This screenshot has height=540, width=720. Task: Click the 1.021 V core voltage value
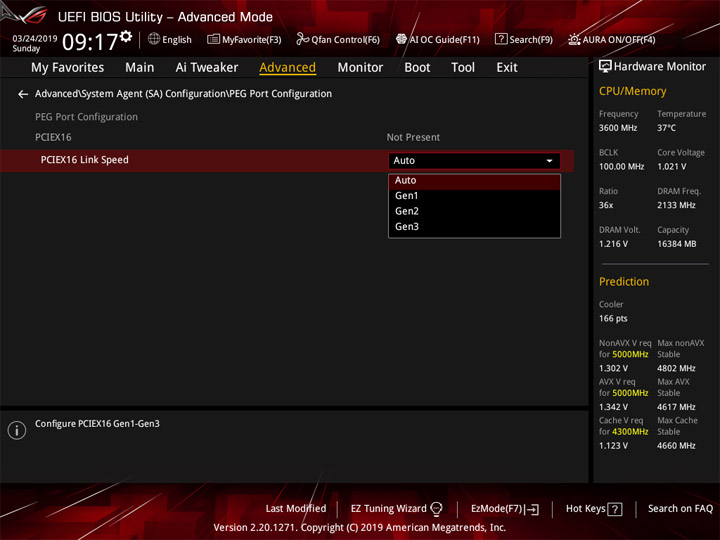(x=672, y=167)
